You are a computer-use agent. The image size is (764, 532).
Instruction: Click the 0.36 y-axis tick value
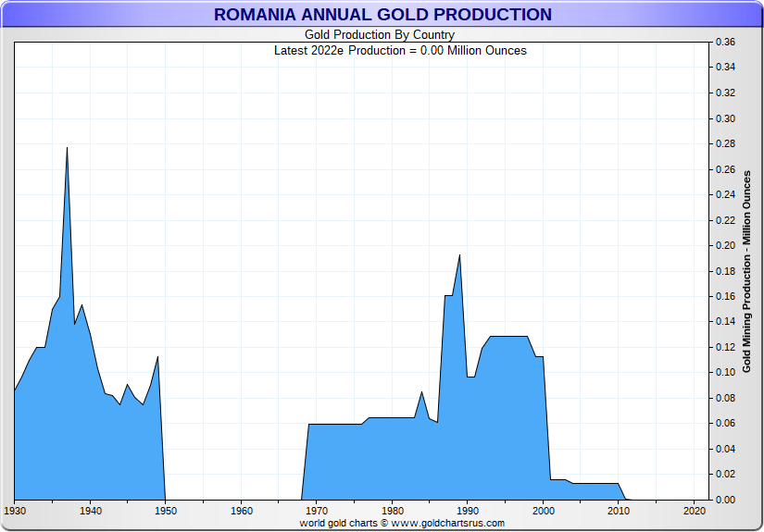click(x=725, y=43)
